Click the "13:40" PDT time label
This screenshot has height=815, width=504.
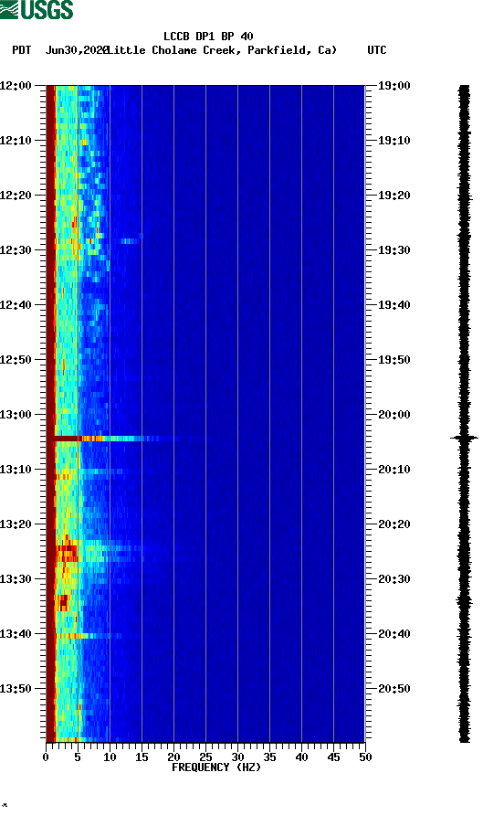[x=16, y=633]
